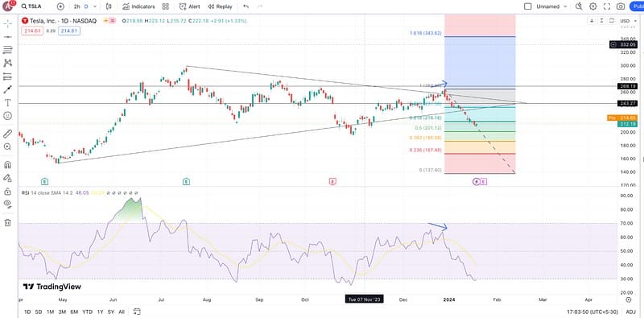This screenshot has height=318, width=644.
Task: Click the Alert button
Action: click(190, 6)
